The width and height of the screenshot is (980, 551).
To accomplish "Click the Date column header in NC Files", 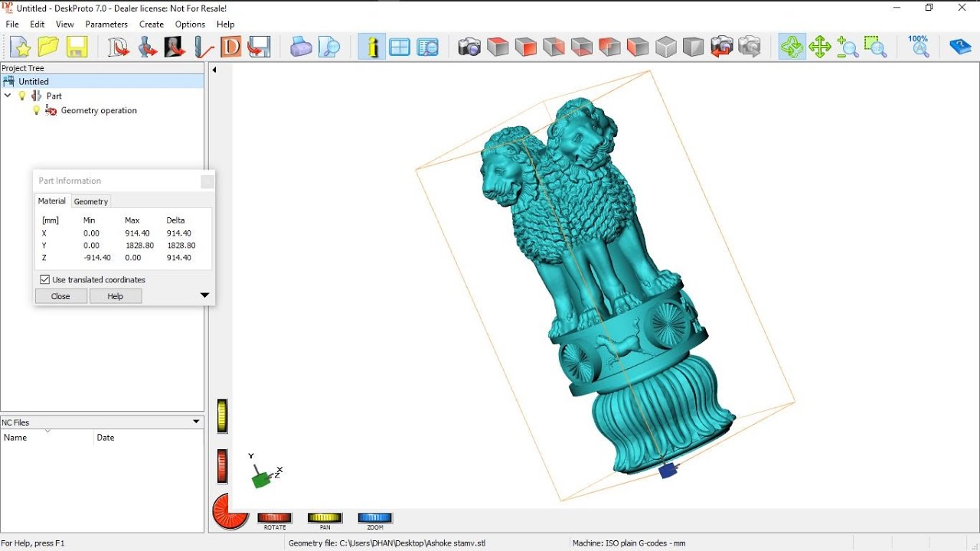I will (x=149, y=438).
